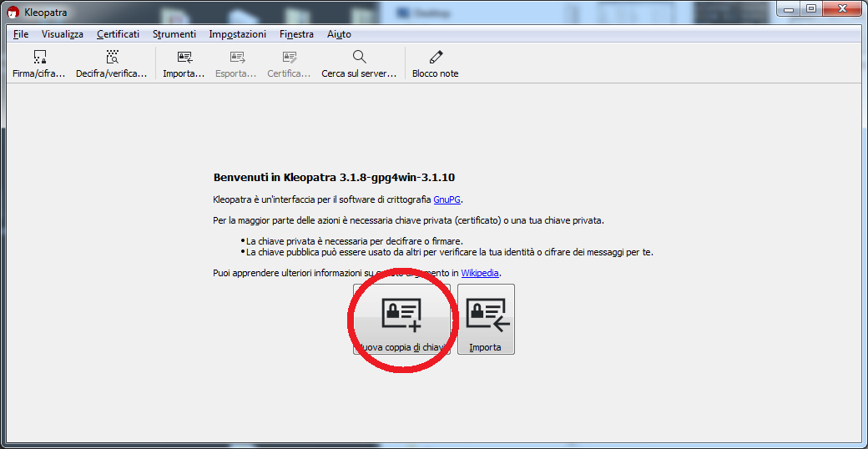Click the Certifica toolbar icon
Image resolution: width=868 pixels, height=449 pixels.
point(289,63)
